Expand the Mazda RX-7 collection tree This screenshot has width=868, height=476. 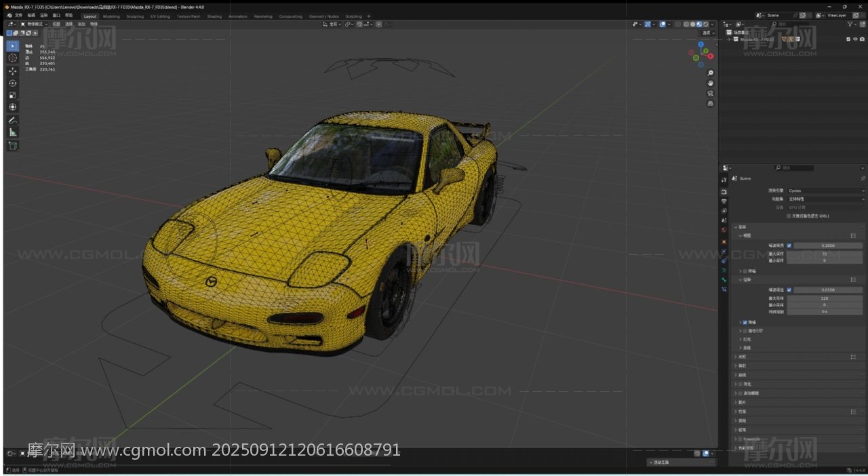[x=730, y=39]
